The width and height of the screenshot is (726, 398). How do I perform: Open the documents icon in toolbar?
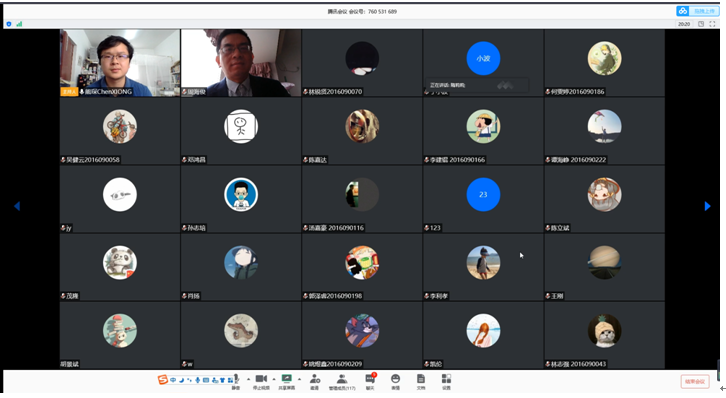pyautogui.click(x=420, y=382)
